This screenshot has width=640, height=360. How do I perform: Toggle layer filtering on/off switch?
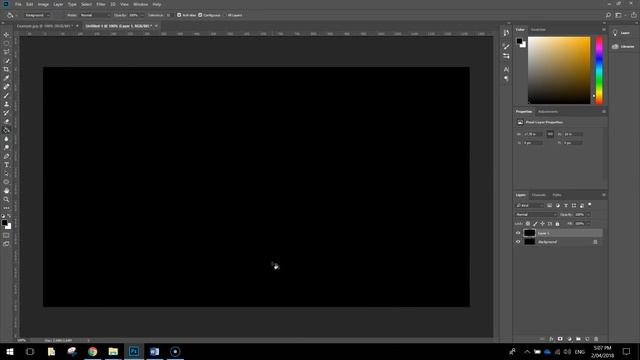(x=589, y=205)
